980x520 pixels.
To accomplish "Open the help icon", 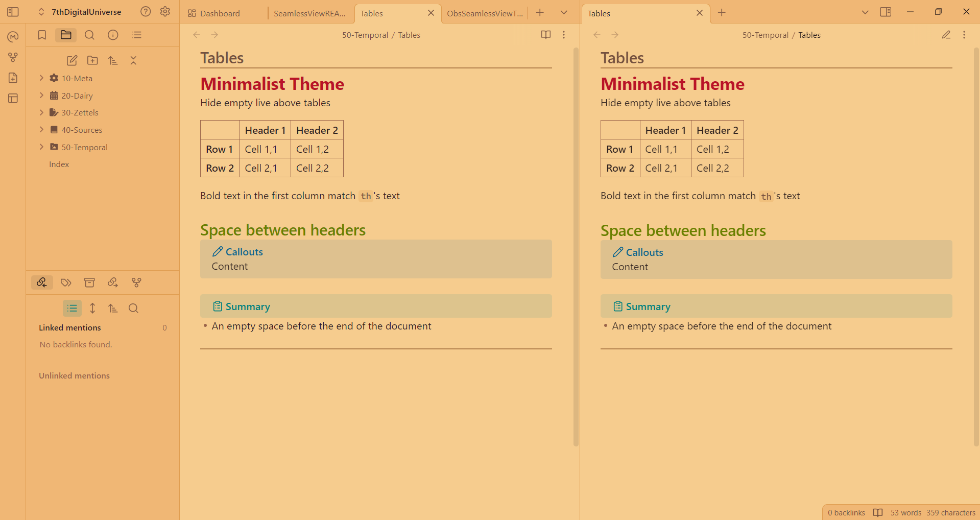I will coord(146,12).
